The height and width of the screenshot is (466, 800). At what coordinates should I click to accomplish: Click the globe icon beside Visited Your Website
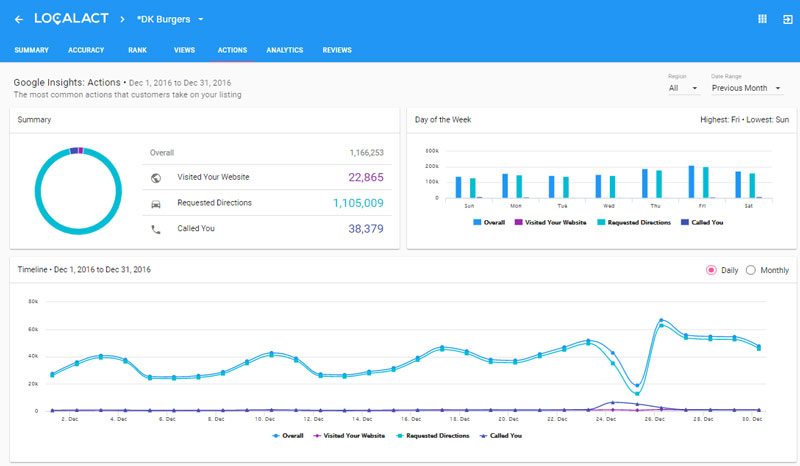[x=156, y=178]
